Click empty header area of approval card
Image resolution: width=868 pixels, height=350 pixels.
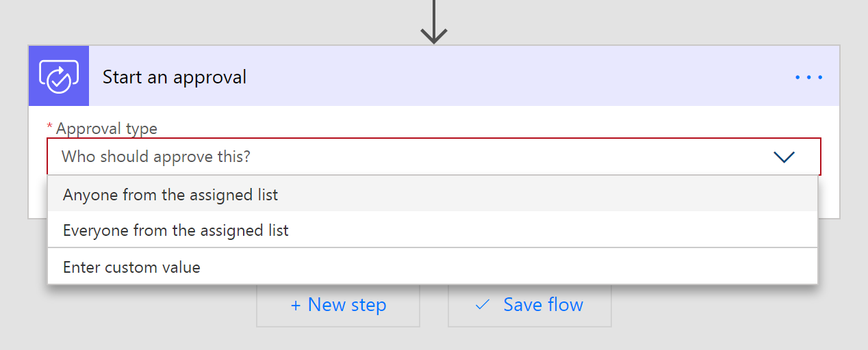click(513, 77)
